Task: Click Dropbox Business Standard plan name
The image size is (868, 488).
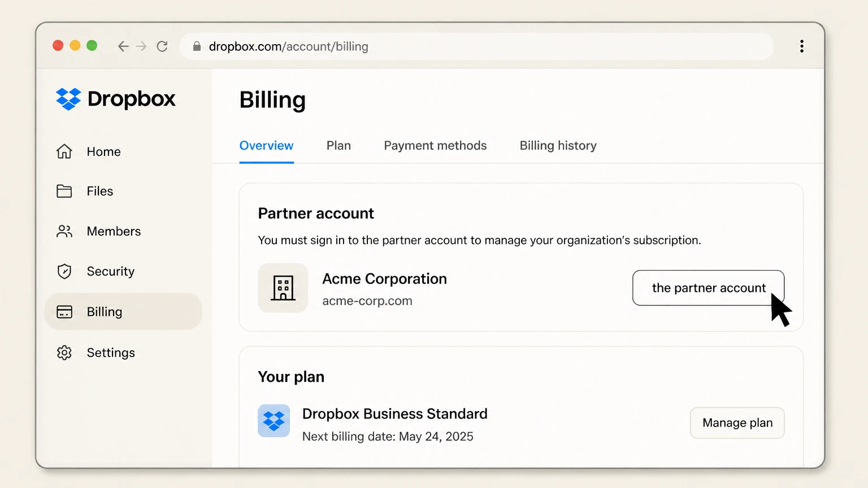Action: pyautogui.click(x=394, y=413)
